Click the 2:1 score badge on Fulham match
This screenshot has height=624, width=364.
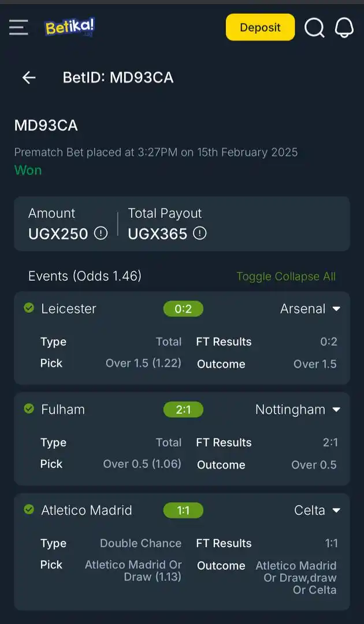pyautogui.click(x=183, y=409)
